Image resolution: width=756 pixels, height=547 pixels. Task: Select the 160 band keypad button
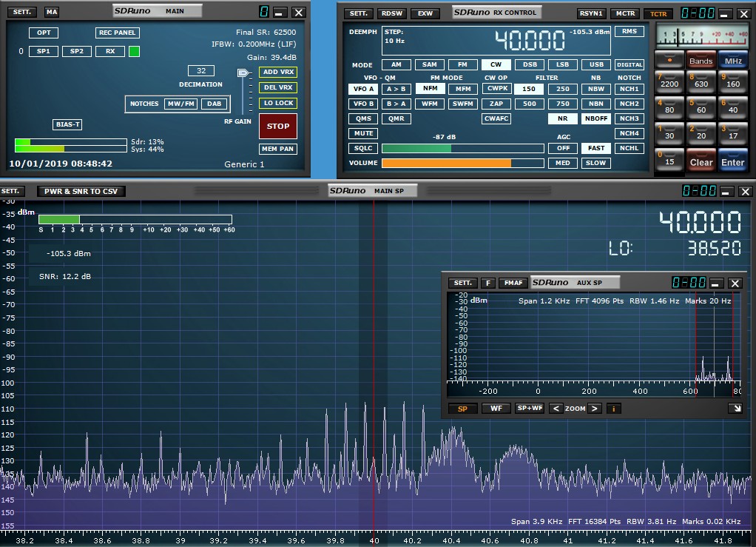pyautogui.click(x=733, y=83)
